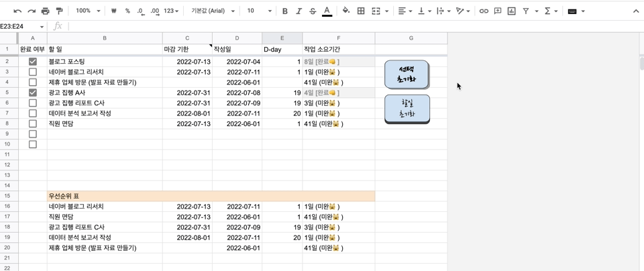644x271 pixels.
Task: Check the 네이버 블로그 리서치 checkbox
Action: (x=32, y=72)
